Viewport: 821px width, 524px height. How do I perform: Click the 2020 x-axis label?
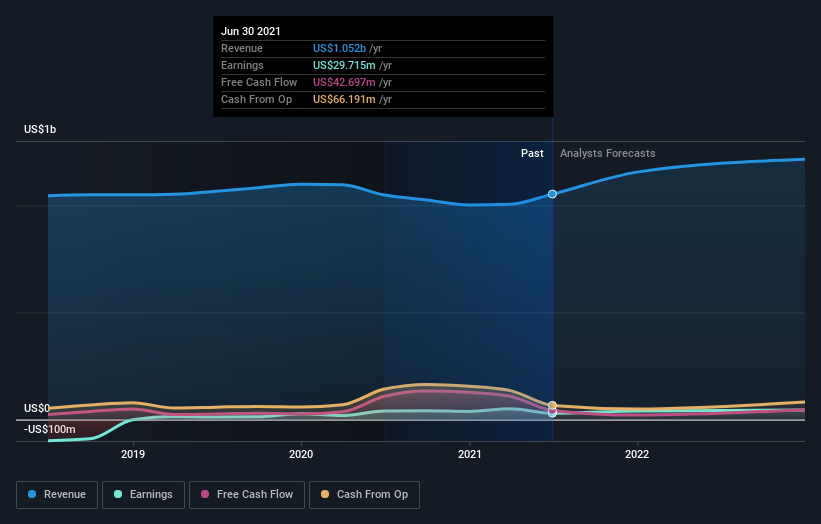[x=301, y=454]
